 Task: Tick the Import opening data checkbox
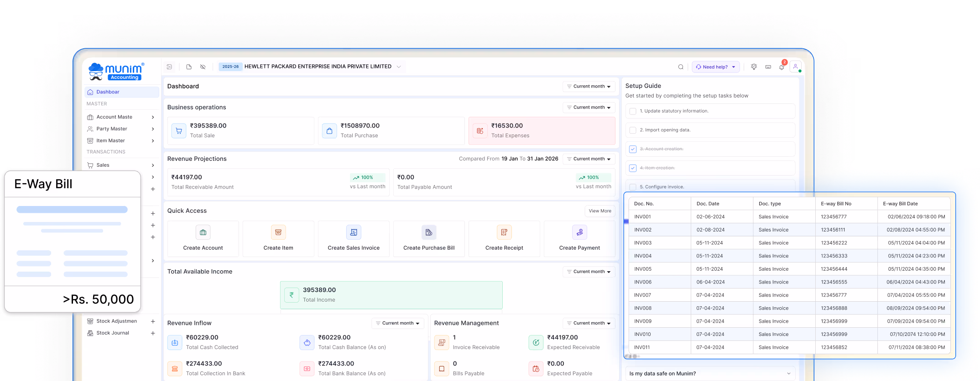(x=633, y=130)
